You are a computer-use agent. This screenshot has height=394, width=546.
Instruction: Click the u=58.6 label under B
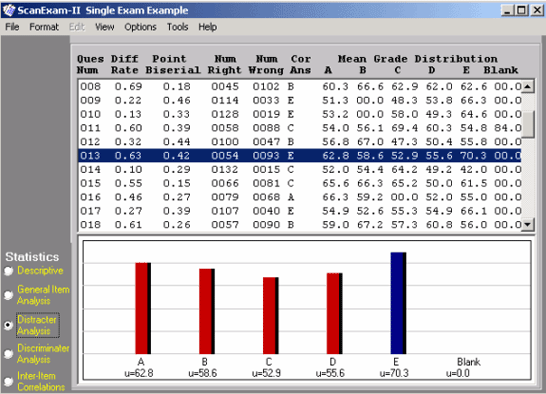(x=203, y=373)
